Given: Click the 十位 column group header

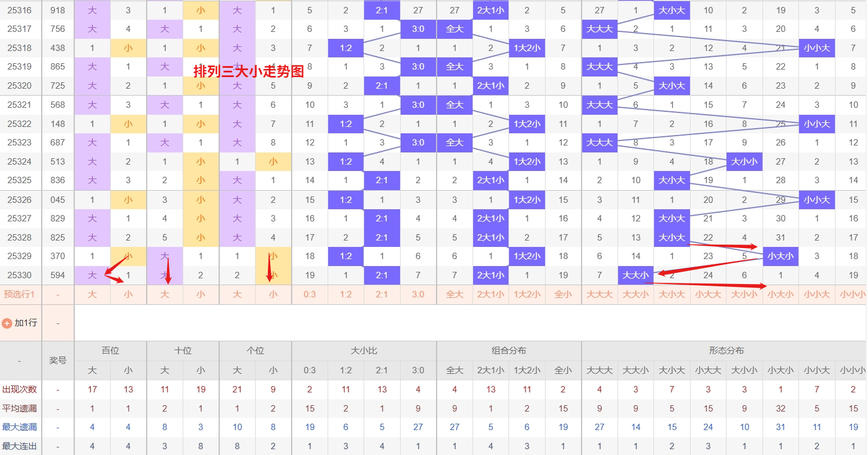Looking at the screenshot, I should 183,351.
